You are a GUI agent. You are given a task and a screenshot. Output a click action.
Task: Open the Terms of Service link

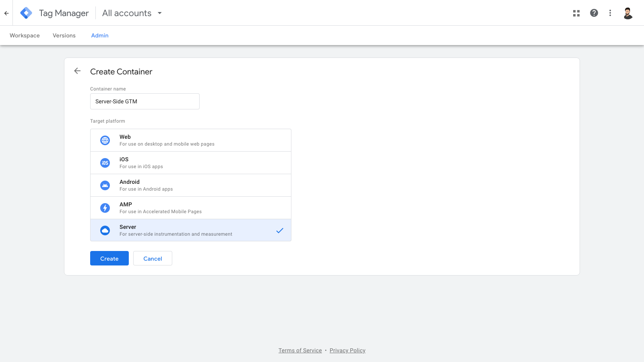(x=300, y=350)
